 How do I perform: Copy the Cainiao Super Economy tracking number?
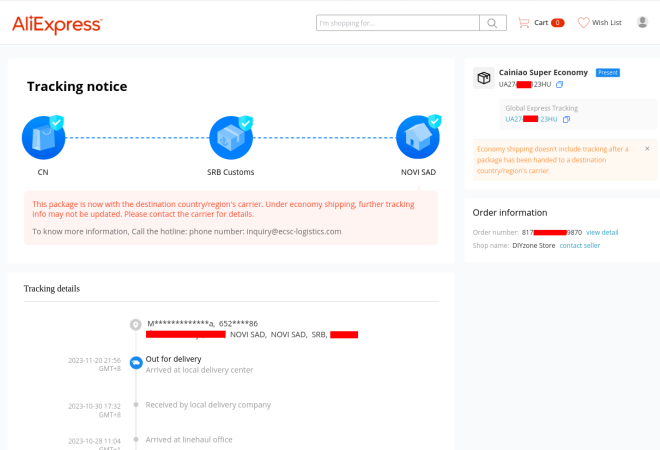coord(559,85)
